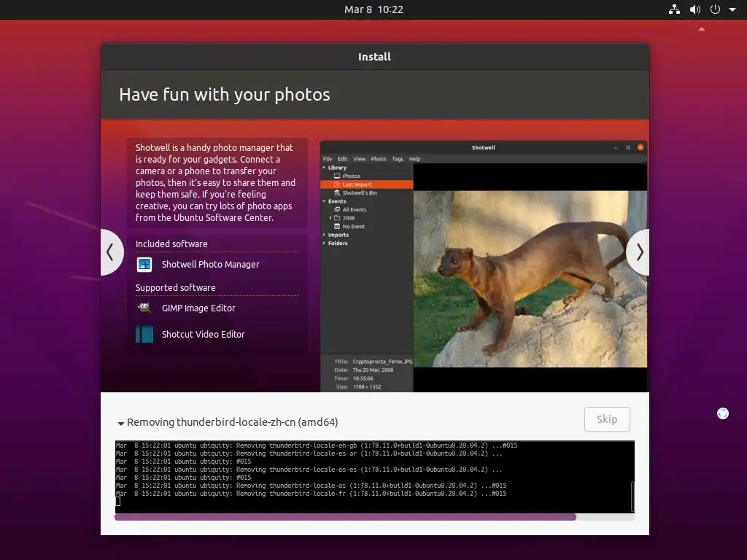Select No Event in sidebar

coord(353,227)
